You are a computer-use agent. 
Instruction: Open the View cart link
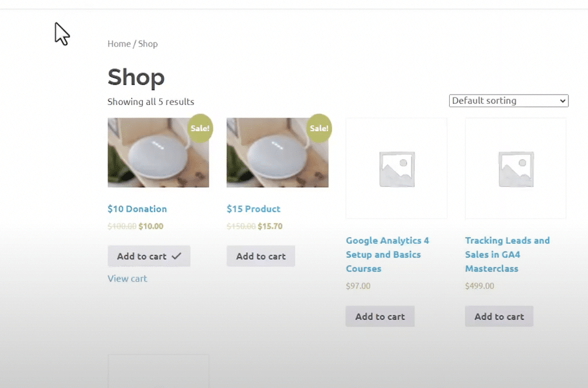point(127,278)
